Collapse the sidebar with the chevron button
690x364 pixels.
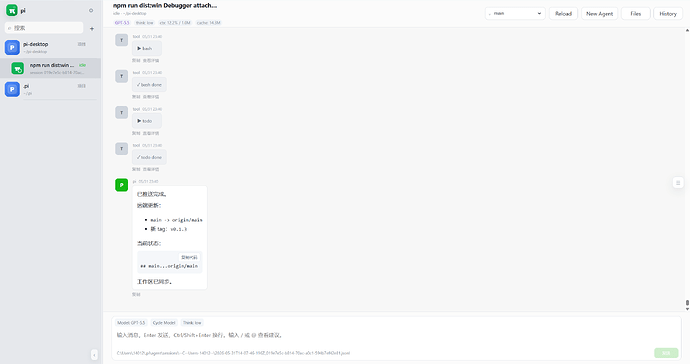[94, 355]
